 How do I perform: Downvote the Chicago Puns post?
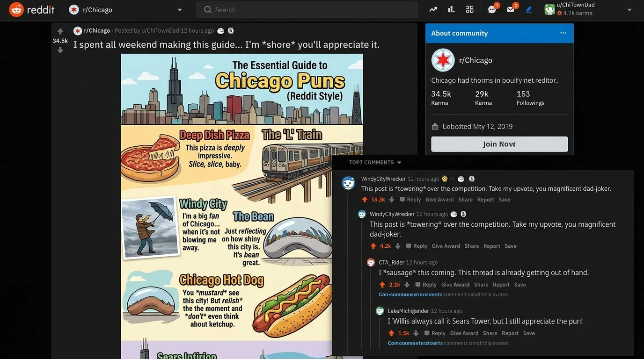point(60,50)
